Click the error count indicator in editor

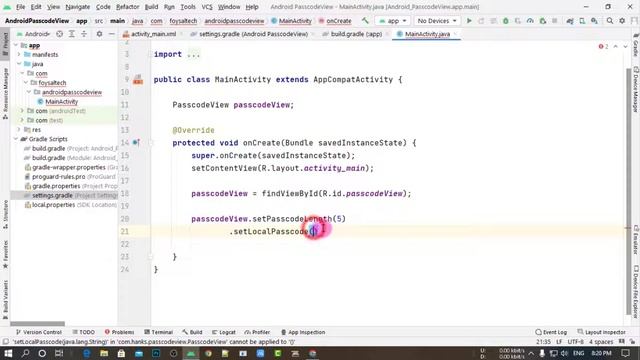click(603, 47)
